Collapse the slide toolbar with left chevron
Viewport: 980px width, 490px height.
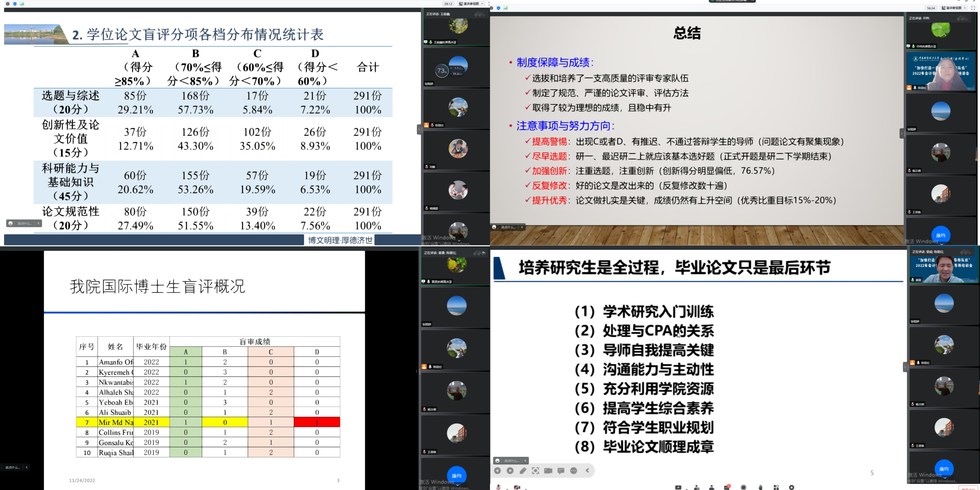(x=587, y=471)
